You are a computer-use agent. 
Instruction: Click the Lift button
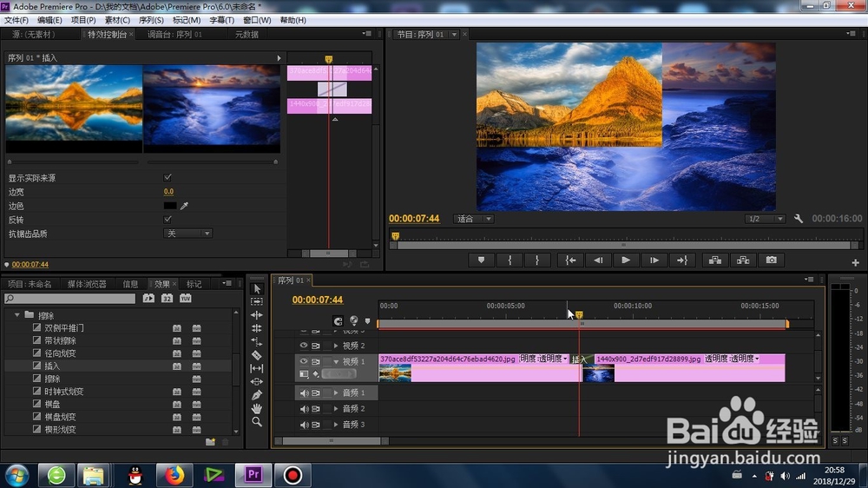(715, 260)
